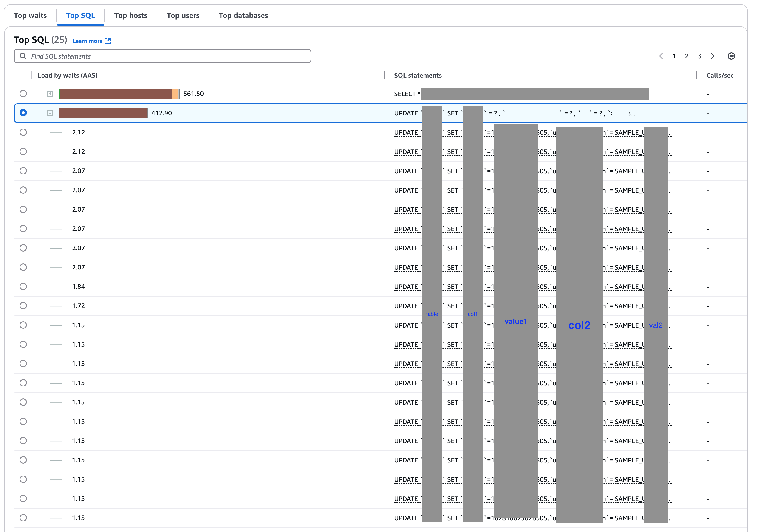Click the SQL statements column header

(418, 75)
